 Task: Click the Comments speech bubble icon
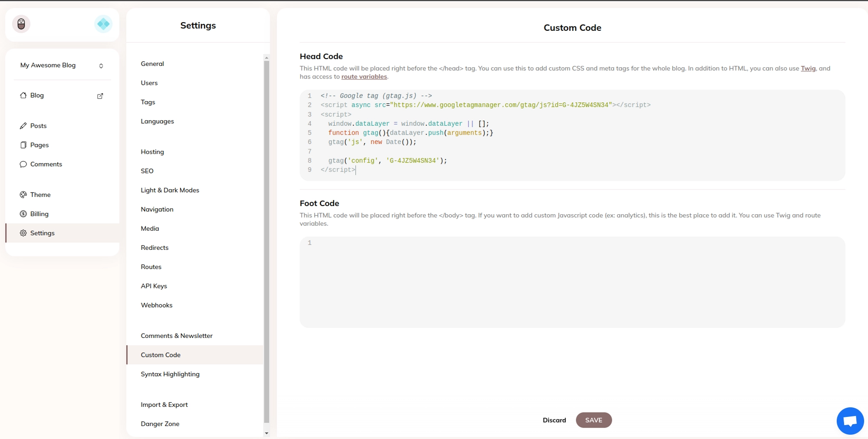23,164
